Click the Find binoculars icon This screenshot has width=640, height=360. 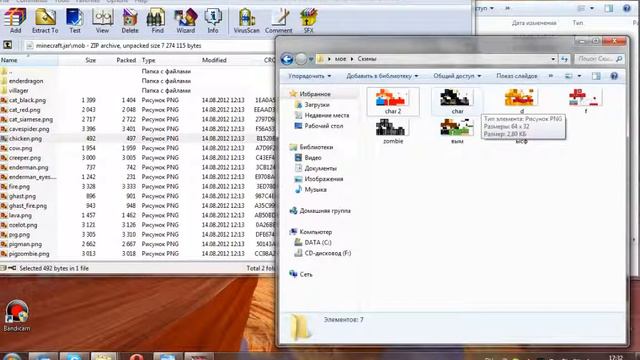pos(157,20)
